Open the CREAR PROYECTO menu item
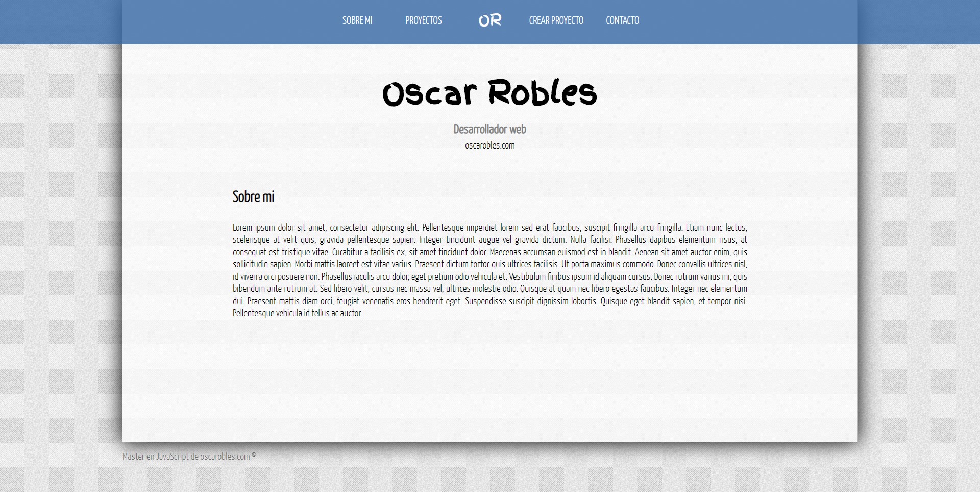The height and width of the screenshot is (492, 980). tap(556, 20)
